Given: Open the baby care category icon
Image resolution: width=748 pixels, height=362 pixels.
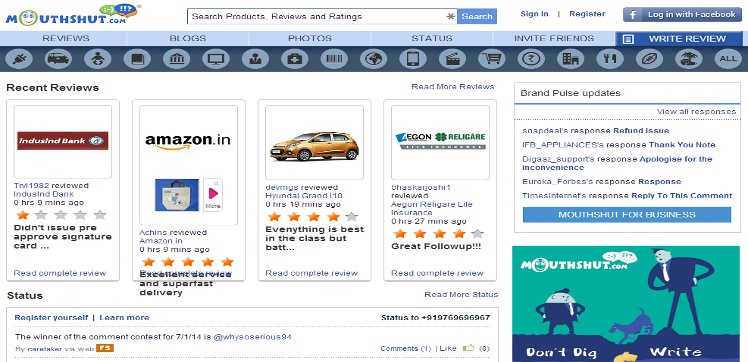Looking at the screenshot, I should (98, 59).
